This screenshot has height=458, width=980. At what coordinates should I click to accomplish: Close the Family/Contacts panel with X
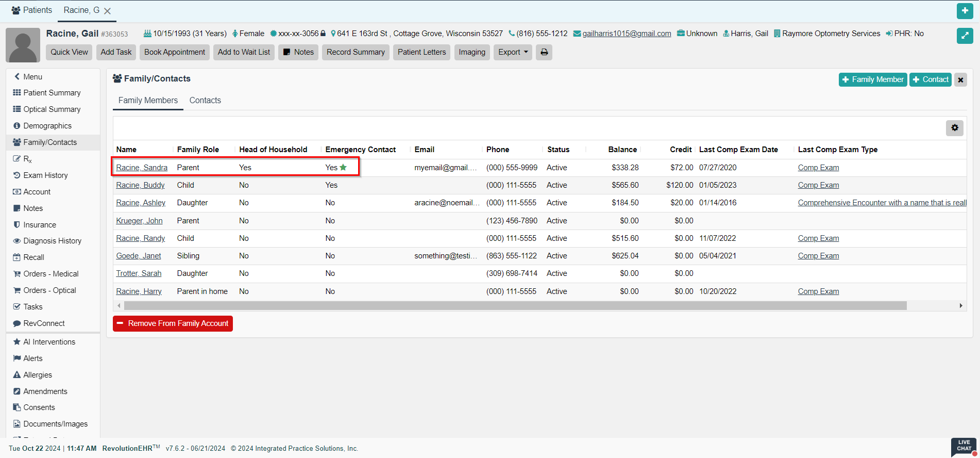pos(960,80)
